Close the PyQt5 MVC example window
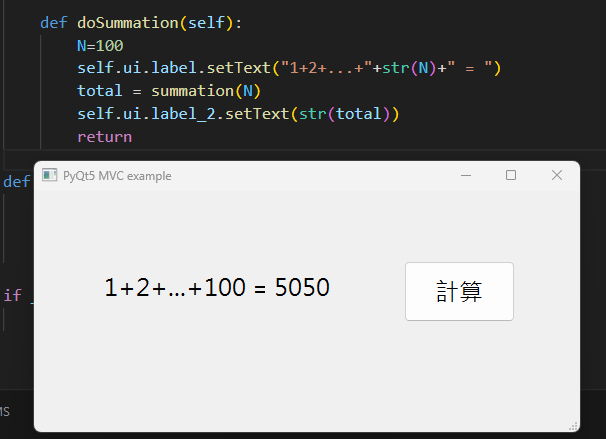 [x=557, y=176]
